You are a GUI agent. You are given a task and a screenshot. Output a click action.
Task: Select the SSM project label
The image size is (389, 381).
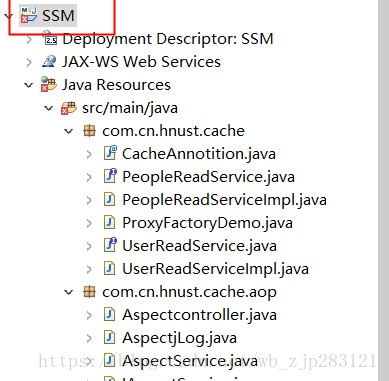point(58,15)
